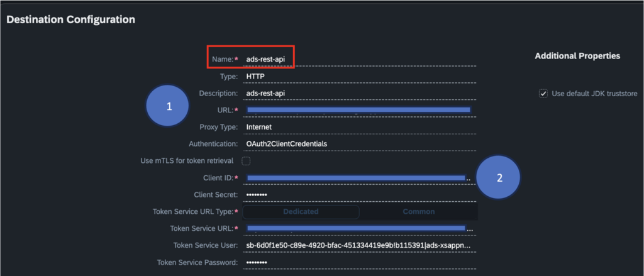Enable the Use mTLS for token retrieval checkbox
This screenshot has width=644, height=276.
tap(246, 161)
